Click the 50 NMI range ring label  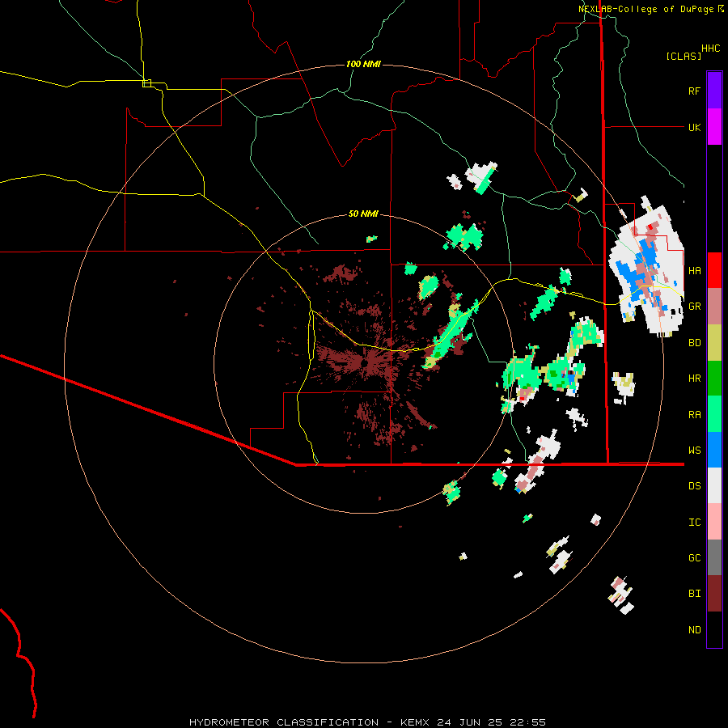(363, 214)
